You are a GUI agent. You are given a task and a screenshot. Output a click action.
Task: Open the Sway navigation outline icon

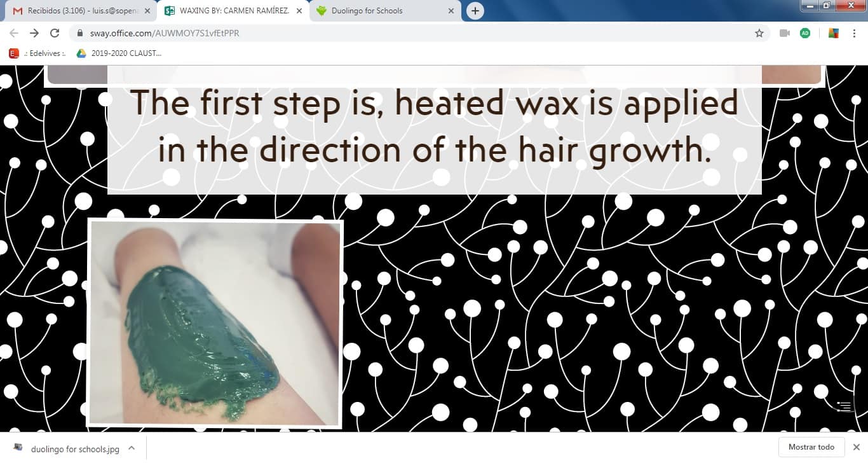tap(843, 405)
